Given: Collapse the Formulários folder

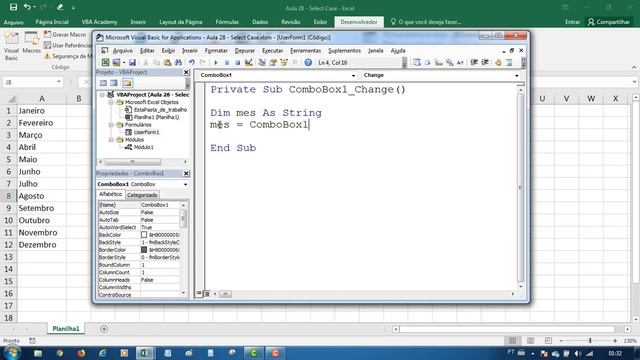Looking at the screenshot, I should pos(111,125).
